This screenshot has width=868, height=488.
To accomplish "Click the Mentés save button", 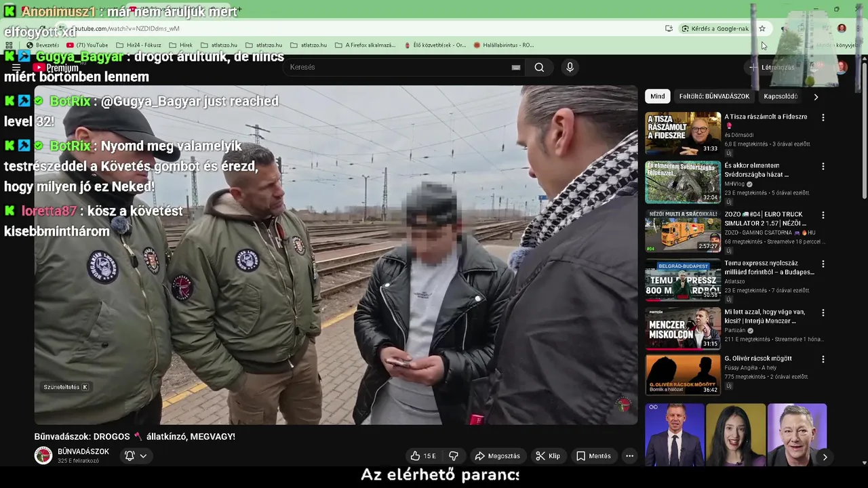I will (x=593, y=456).
